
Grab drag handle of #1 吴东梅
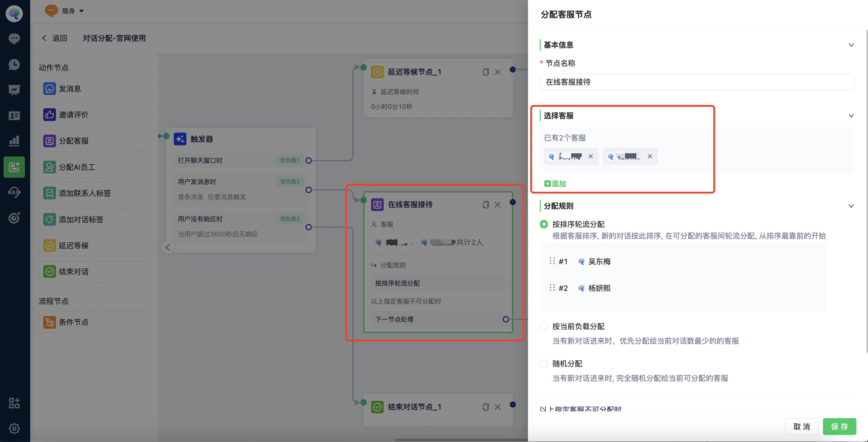pos(552,261)
